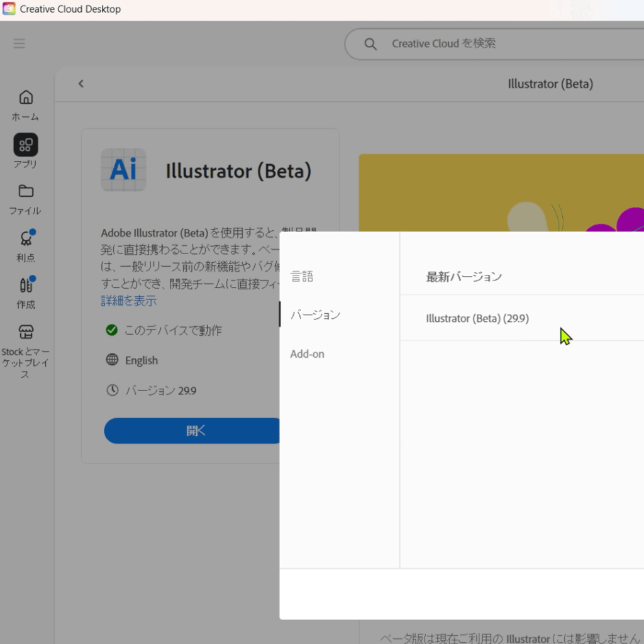This screenshot has height=644, width=644.
Task: Click the clock version icon
Action: [112, 390]
